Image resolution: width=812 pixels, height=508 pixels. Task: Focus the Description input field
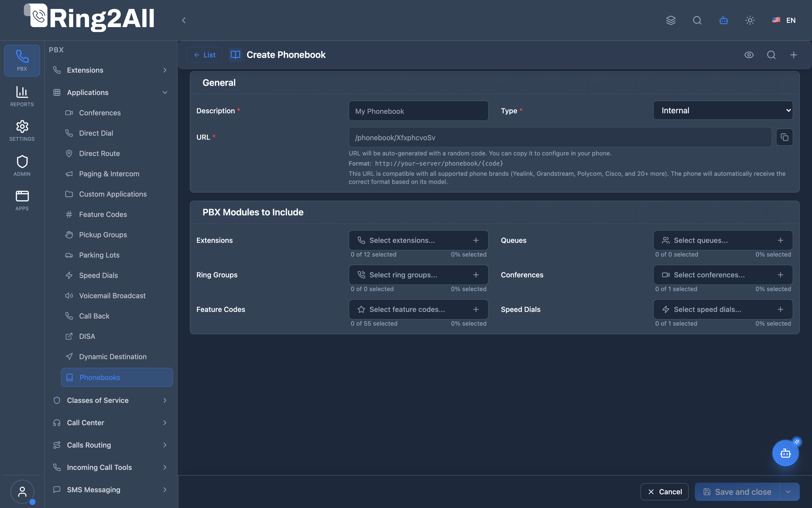click(418, 111)
